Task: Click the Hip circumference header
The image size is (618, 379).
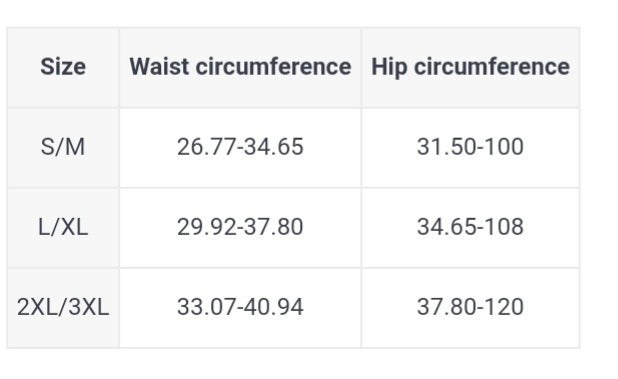Action: tap(470, 67)
